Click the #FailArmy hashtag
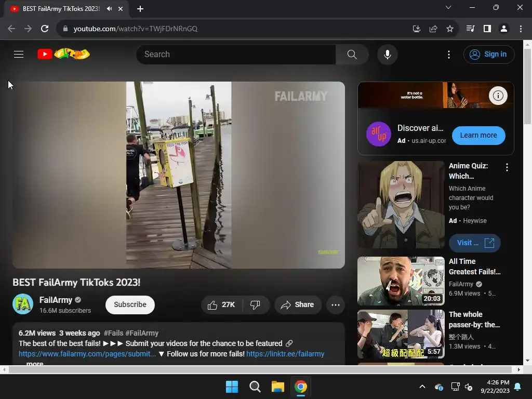532x399 pixels. click(142, 333)
